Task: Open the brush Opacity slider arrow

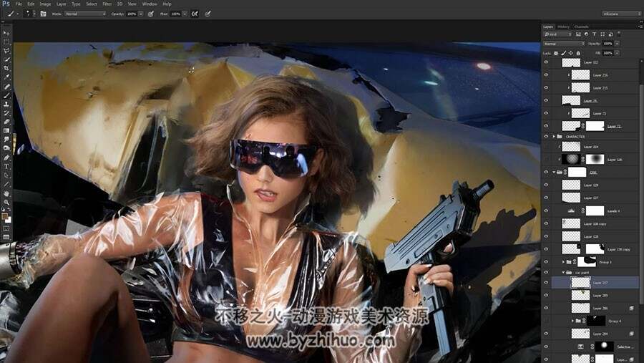Action: click(140, 14)
